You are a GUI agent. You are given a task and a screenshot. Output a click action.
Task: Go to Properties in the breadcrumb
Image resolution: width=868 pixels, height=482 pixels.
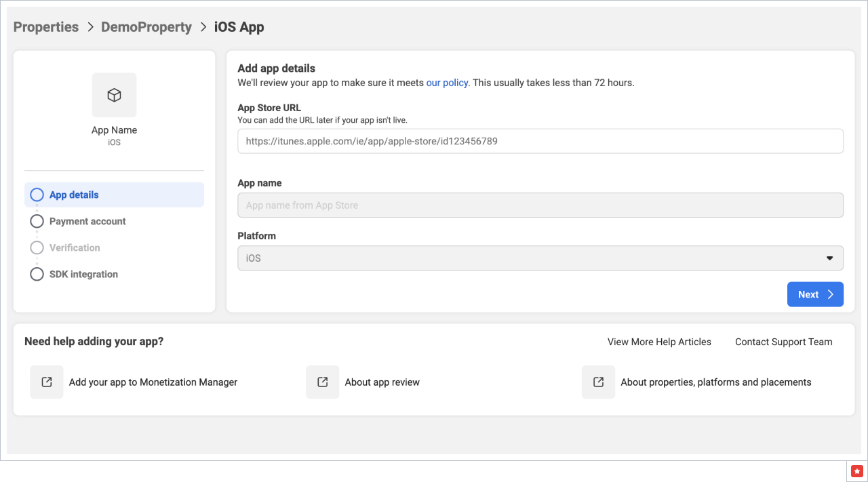click(46, 27)
